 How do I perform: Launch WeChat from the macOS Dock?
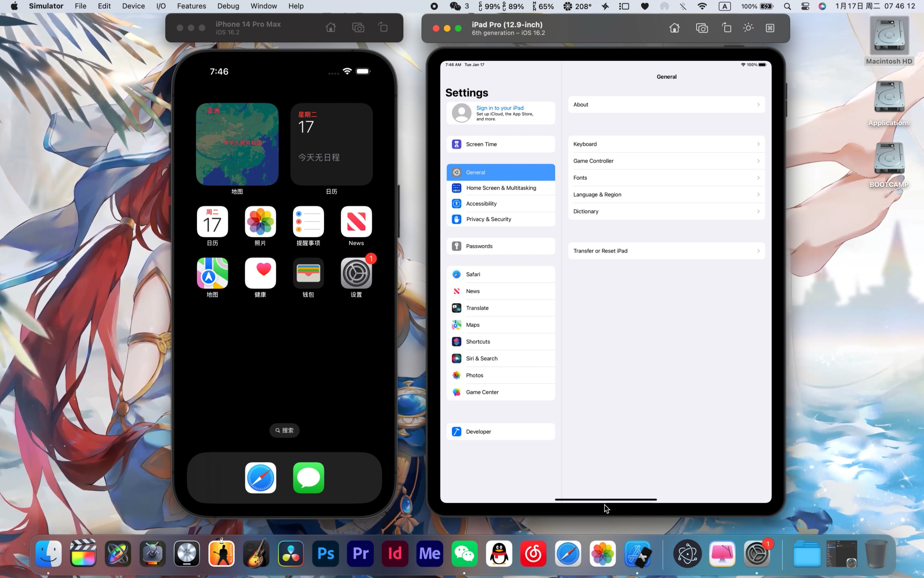(x=464, y=554)
